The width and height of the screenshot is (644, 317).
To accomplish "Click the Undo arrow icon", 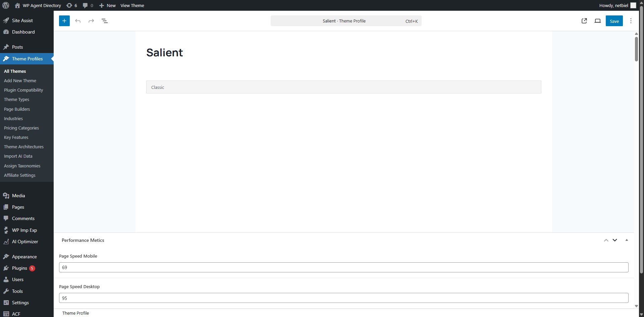I will (x=78, y=21).
